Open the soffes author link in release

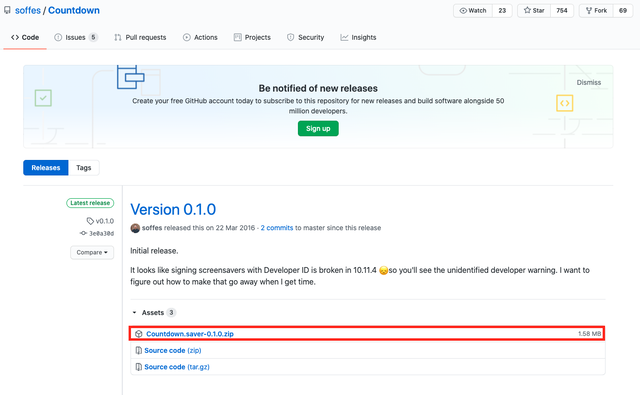[152, 228]
